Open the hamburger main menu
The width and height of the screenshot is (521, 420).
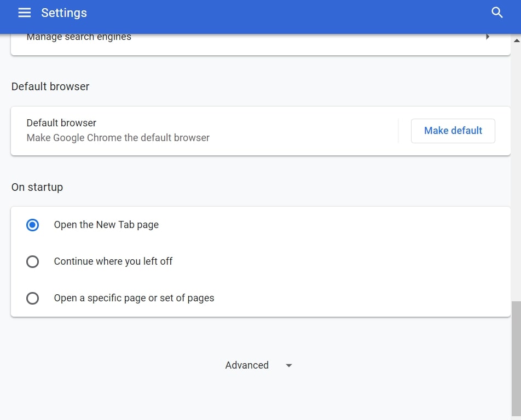click(x=24, y=13)
